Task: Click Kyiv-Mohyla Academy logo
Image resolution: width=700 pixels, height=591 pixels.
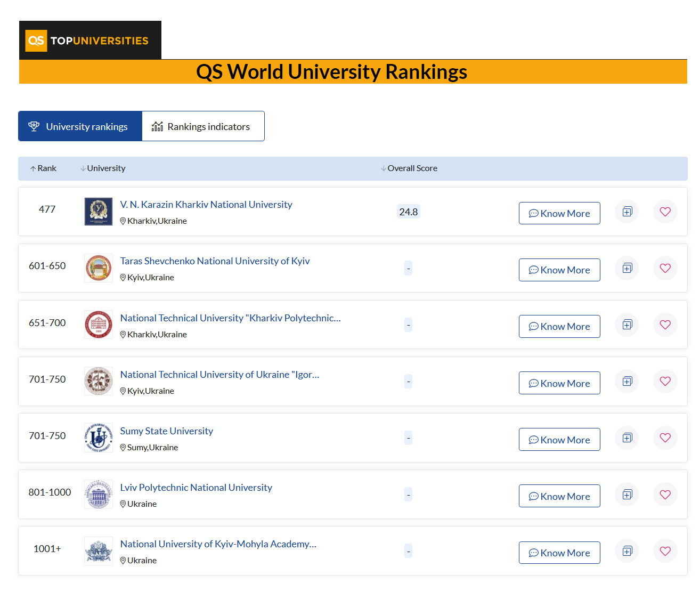Action: (x=99, y=551)
